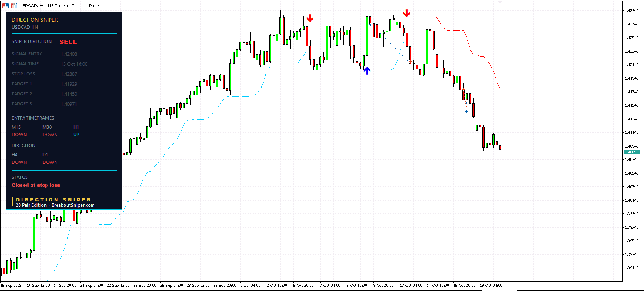Click the 25 Sep 04:00 time axis label
The width and height of the screenshot is (644, 291).
[x=172, y=286]
